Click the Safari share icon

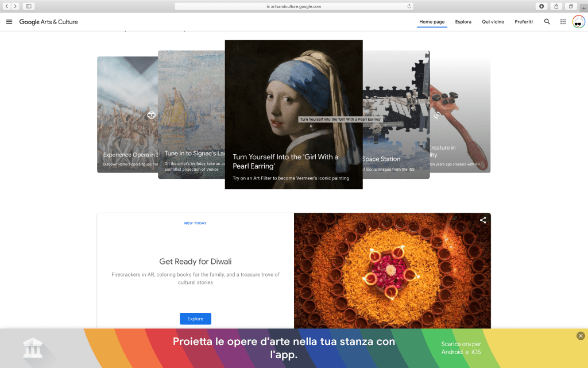(556, 6)
